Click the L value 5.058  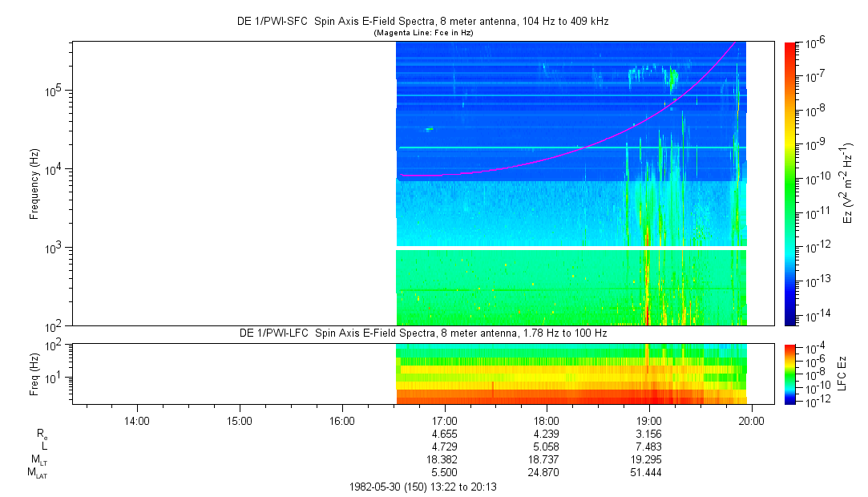pos(547,446)
